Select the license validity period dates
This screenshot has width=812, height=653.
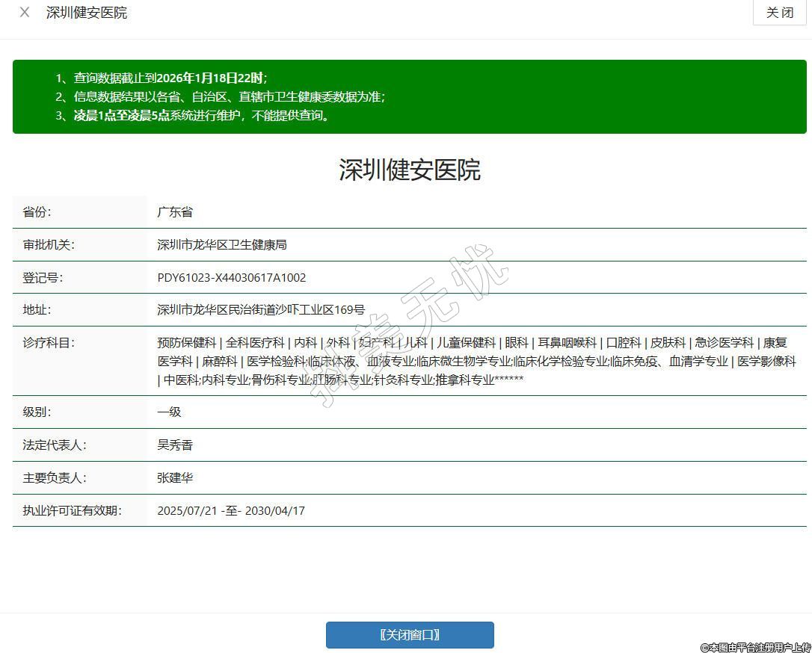tap(231, 511)
